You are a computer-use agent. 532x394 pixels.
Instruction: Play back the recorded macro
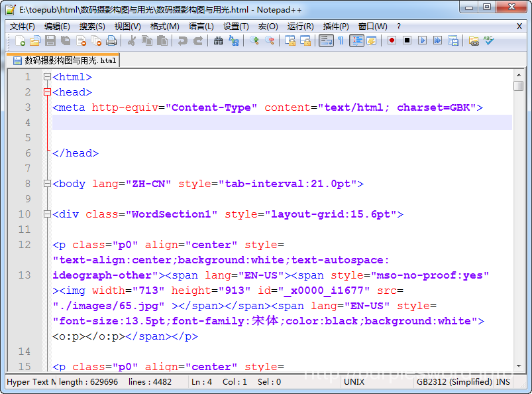tap(422, 40)
